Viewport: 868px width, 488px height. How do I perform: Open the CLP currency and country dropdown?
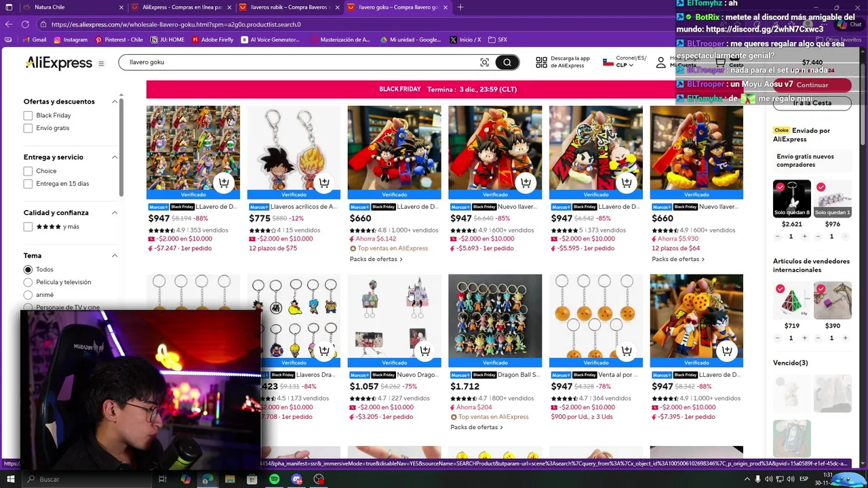pyautogui.click(x=625, y=62)
